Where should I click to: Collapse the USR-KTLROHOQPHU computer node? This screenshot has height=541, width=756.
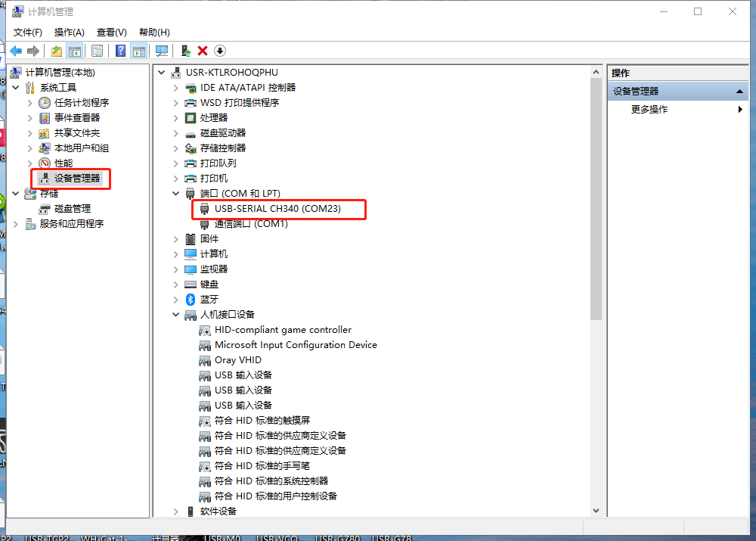162,73
